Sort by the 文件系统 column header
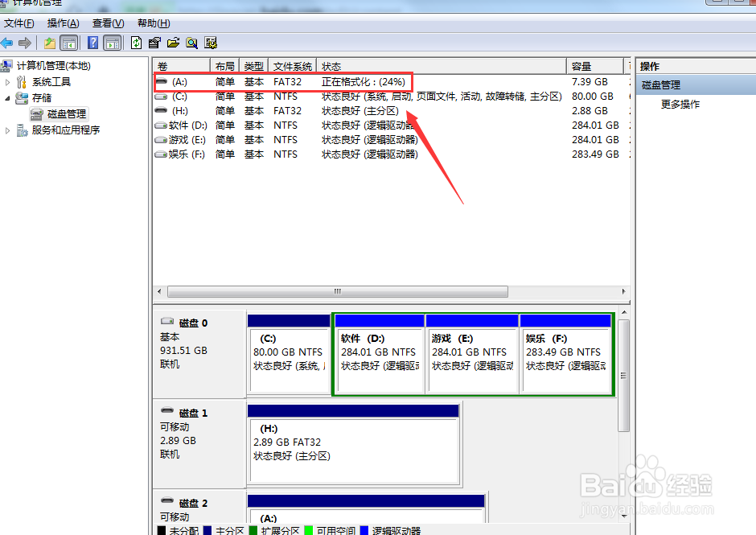 pyautogui.click(x=292, y=66)
